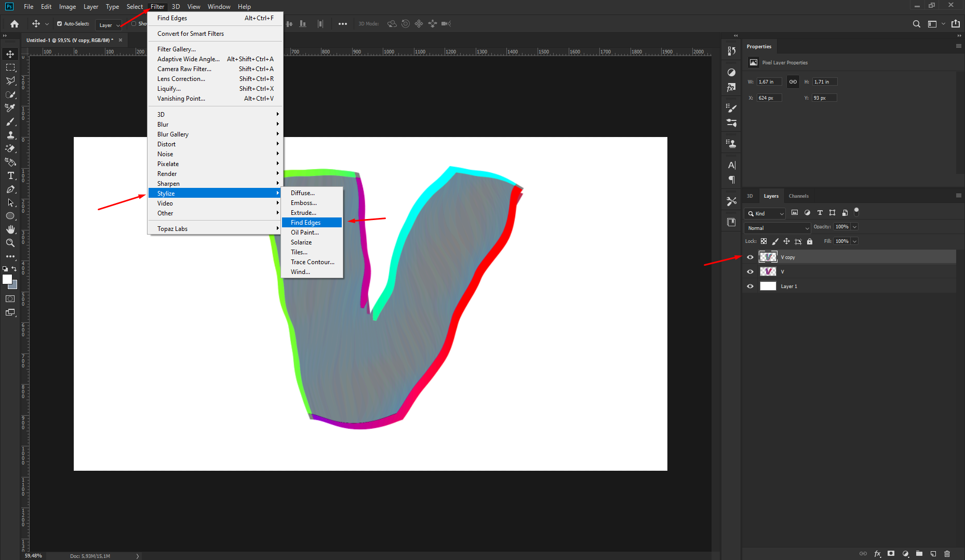Select the Brush tool
Viewport: 965px width, 560px height.
(x=10, y=121)
